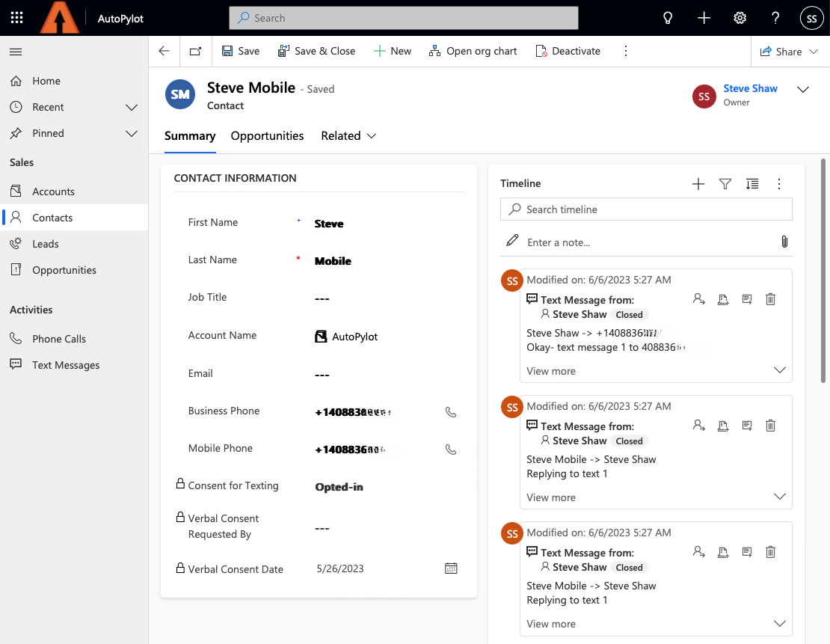Open the settings gear in top bar
The width and height of the screenshot is (830, 644).
740,18
